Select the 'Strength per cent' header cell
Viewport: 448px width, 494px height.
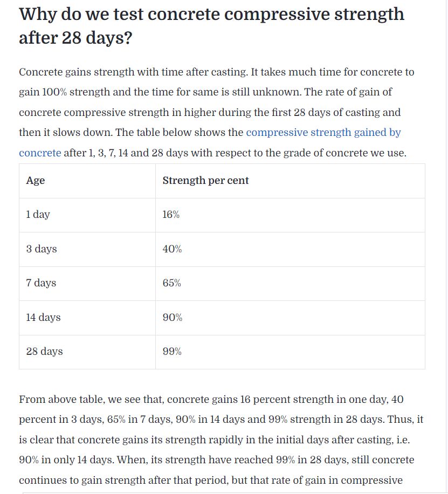(290, 181)
